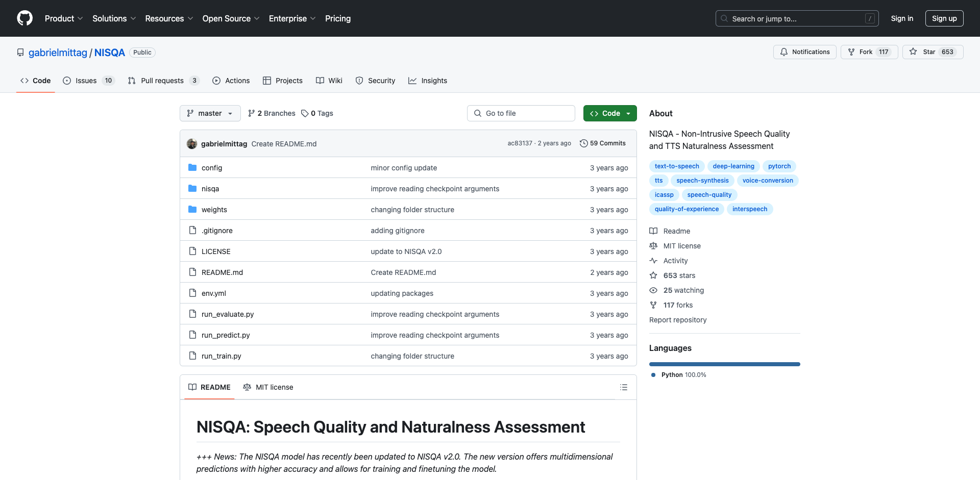Open 'updating packages' commit message
Screen dimensions: 980x480
(x=402, y=293)
